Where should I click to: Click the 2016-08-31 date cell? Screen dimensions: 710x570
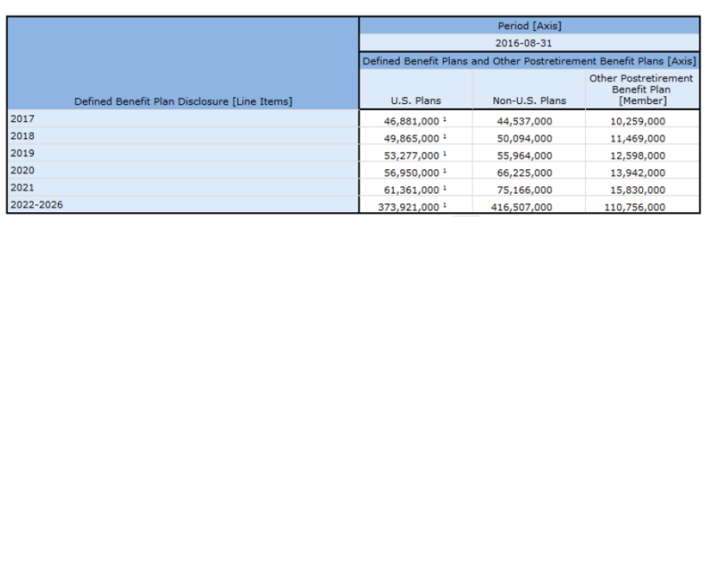tap(529, 43)
